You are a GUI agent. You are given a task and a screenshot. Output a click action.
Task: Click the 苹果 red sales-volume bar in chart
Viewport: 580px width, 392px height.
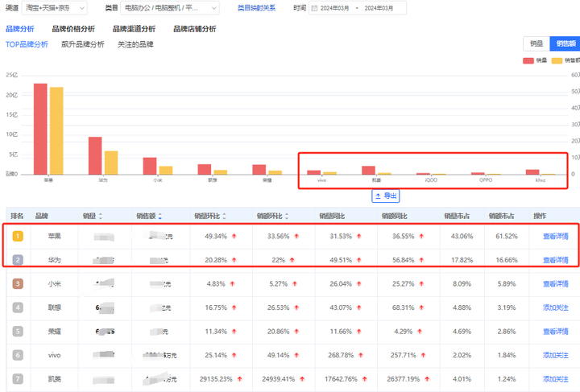(x=40, y=129)
